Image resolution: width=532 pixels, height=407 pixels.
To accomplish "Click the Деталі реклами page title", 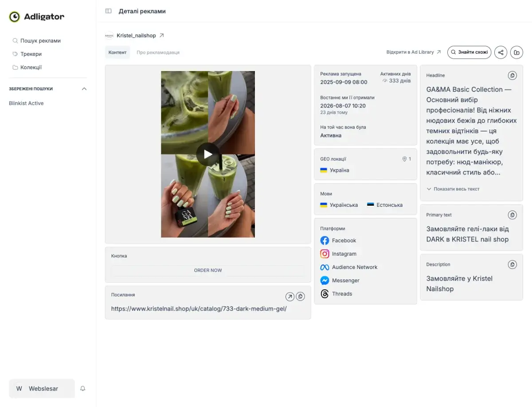I will (x=142, y=11).
